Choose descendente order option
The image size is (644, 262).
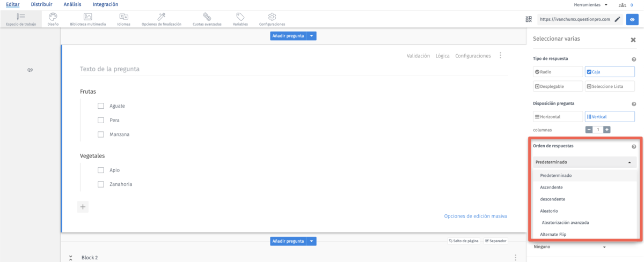point(586,199)
